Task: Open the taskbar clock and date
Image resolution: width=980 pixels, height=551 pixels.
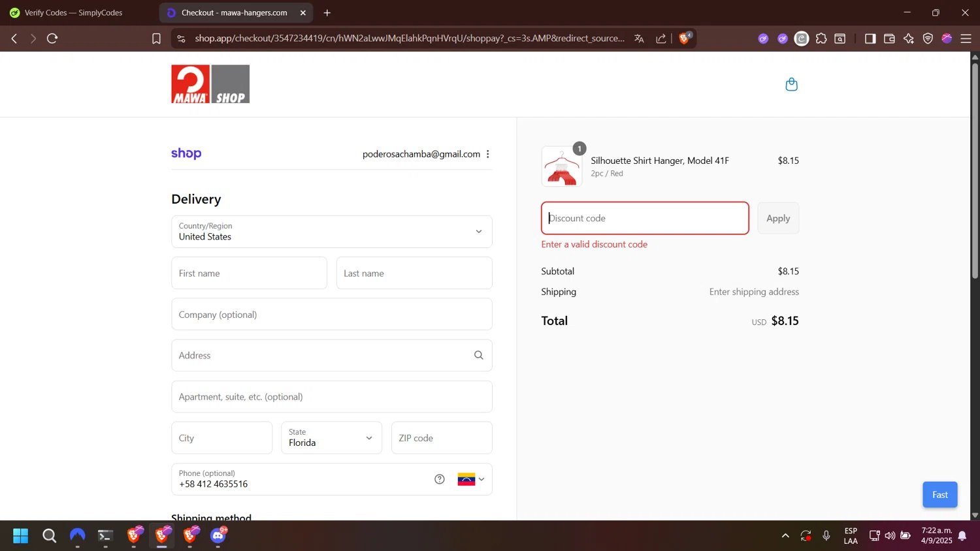Action: [x=936, y=536]
